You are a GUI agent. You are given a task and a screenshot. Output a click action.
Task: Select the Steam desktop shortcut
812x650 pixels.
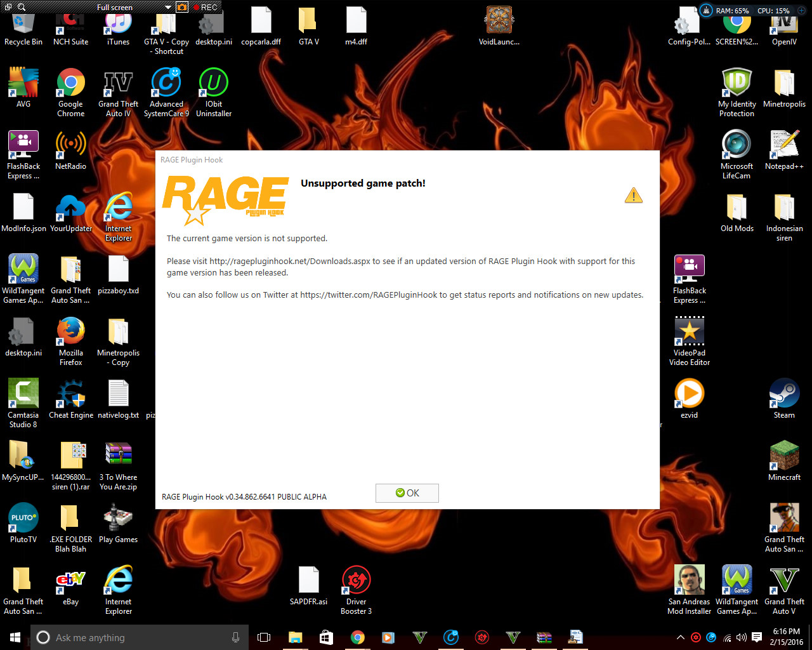[784, 399]
